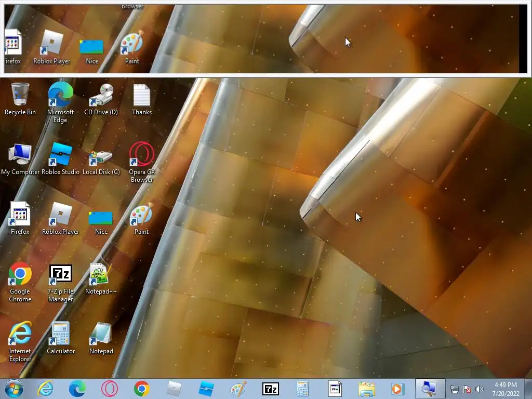This screenshot has height=399, width=532.
Task: Open the network status tray icon
Action: click(454, 389)
